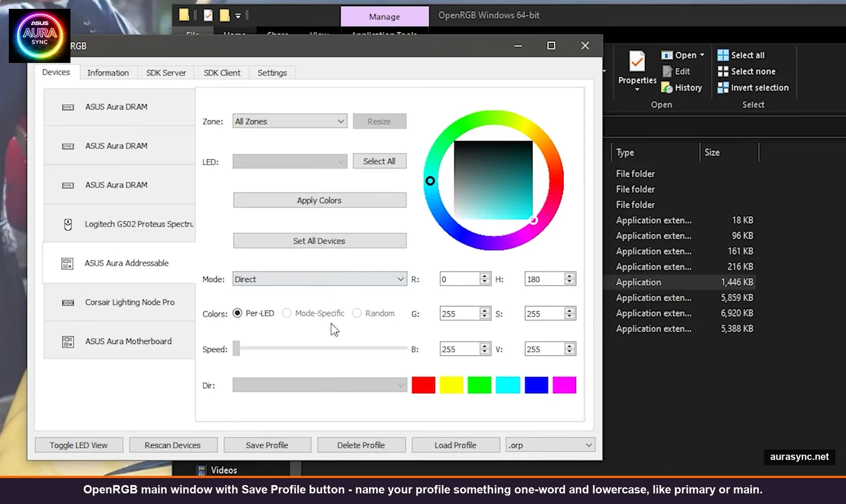Click the Logitech G502 Proteus Spectrum mouse icon
Image resolution: width=846 pixels, height=504 pixels.
click(x=68, y=224)
